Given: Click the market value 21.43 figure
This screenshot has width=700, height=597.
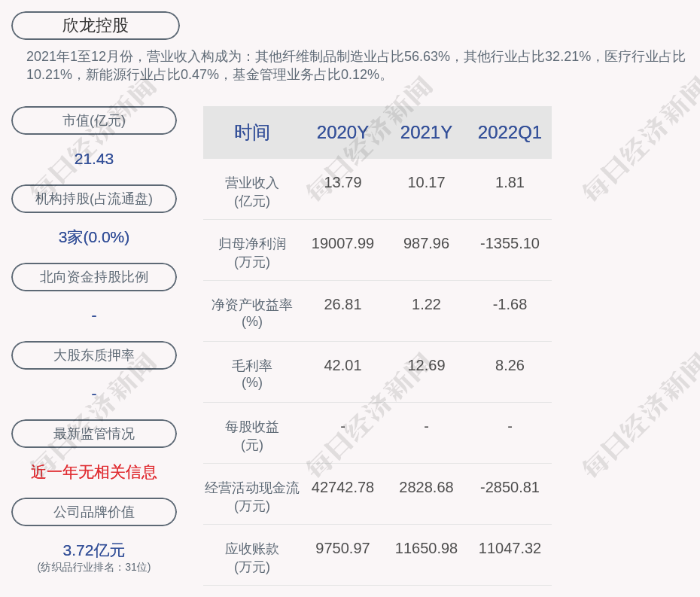Looking at the screenshot, I should point(94,159).
